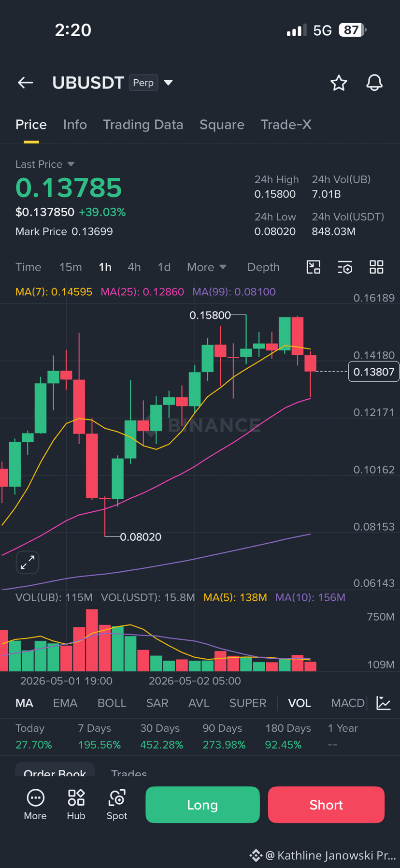
Task: Tap the volume MA(5): 138M label
Action: click(235, 597)
